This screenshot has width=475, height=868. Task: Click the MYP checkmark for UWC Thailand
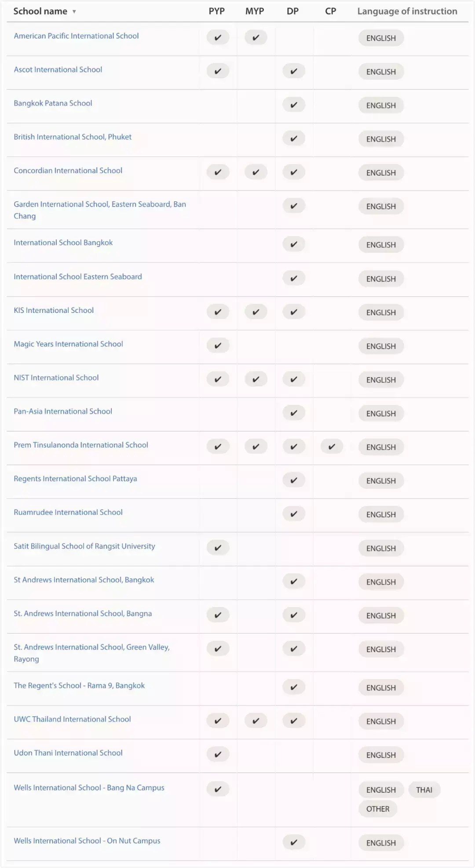(x=256, y=721)
